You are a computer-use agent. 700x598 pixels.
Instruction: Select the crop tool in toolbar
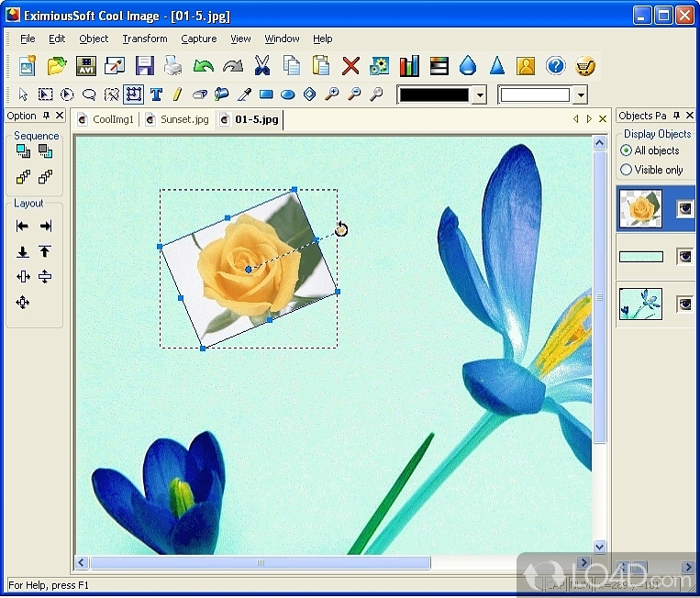pyautogui.click(x=133, y=94)
